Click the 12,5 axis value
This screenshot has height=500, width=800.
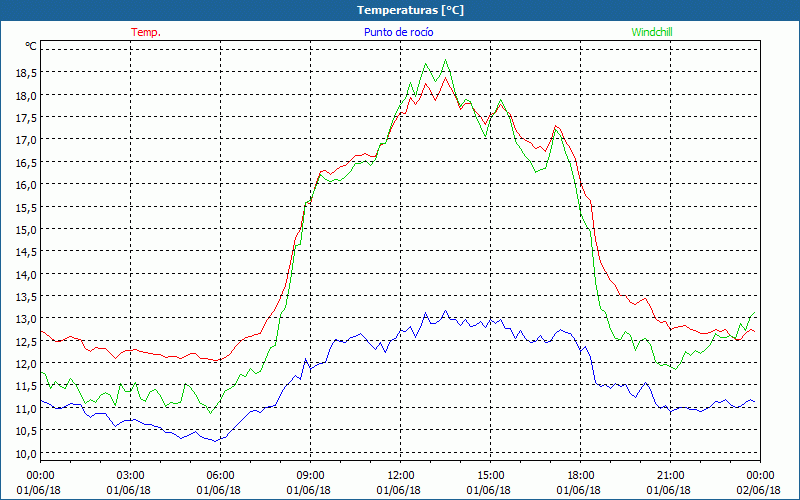click(x=26, y=341)
